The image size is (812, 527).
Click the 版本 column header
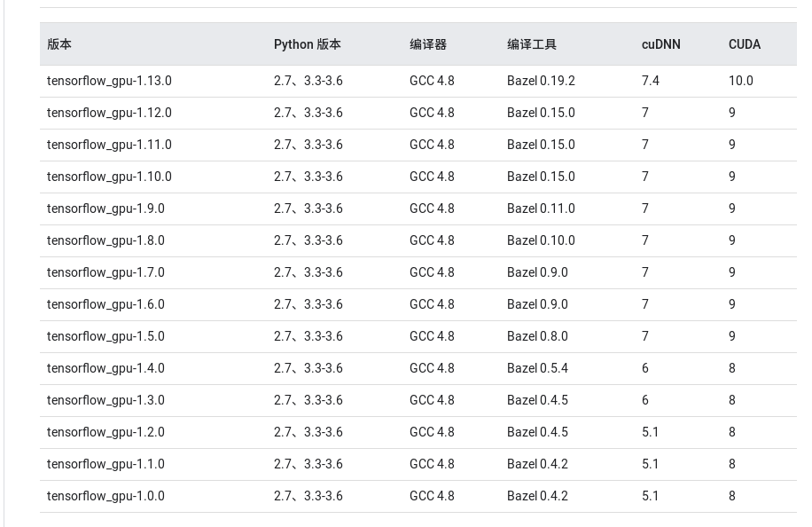(59, 44)
